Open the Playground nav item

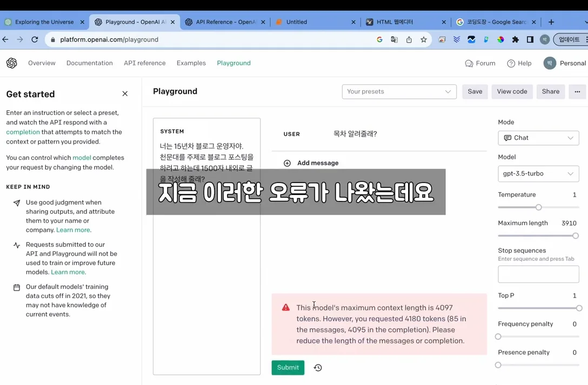(233, 63)
